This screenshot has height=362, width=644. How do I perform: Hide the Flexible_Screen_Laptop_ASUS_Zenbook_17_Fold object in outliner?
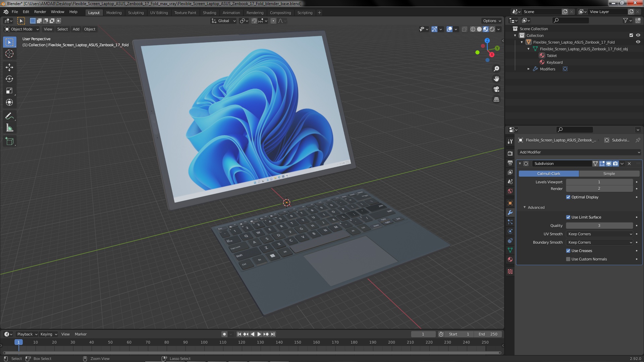[638, 42]
